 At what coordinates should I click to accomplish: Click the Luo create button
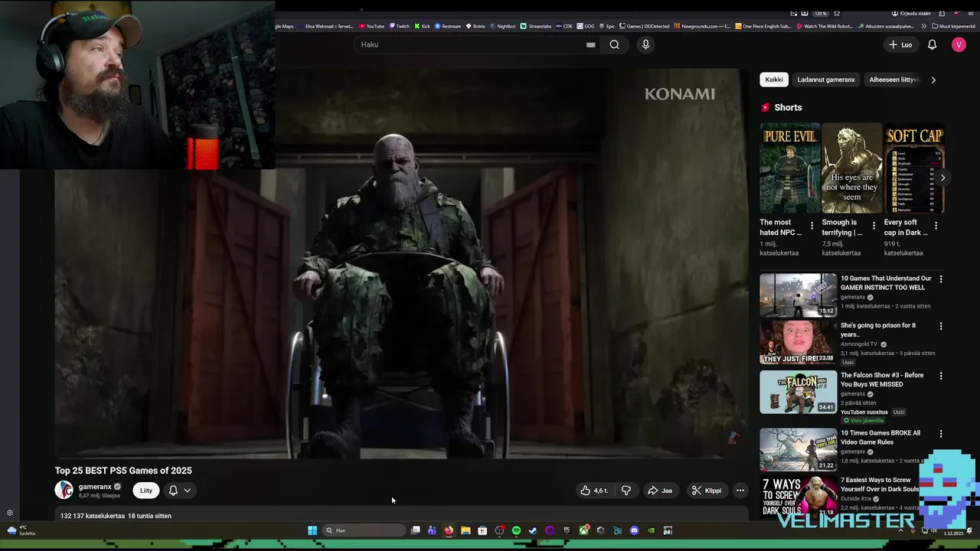point(900,44)
